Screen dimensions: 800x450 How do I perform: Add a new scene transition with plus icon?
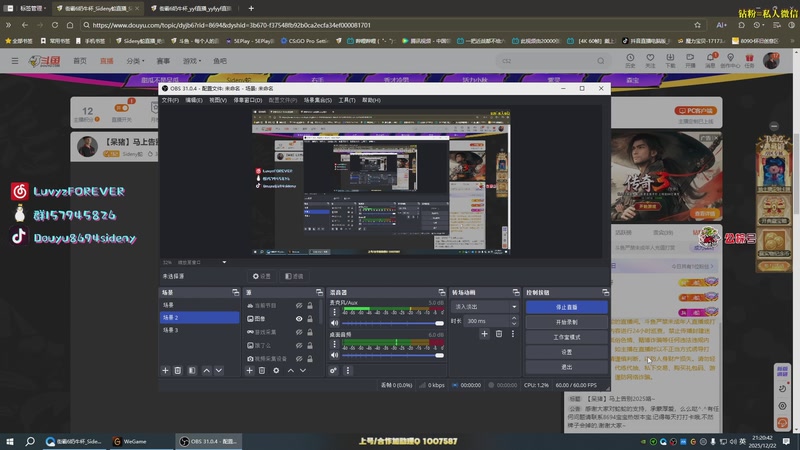484,334
